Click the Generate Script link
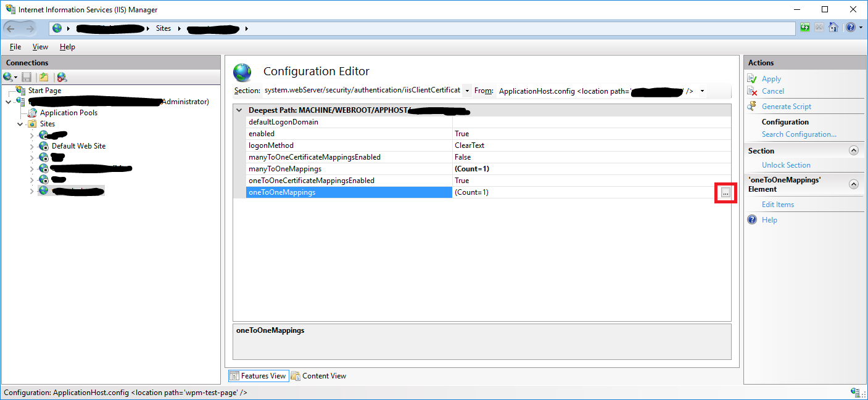The height and width of the screenshot is (400, 868). pos(787,107)
